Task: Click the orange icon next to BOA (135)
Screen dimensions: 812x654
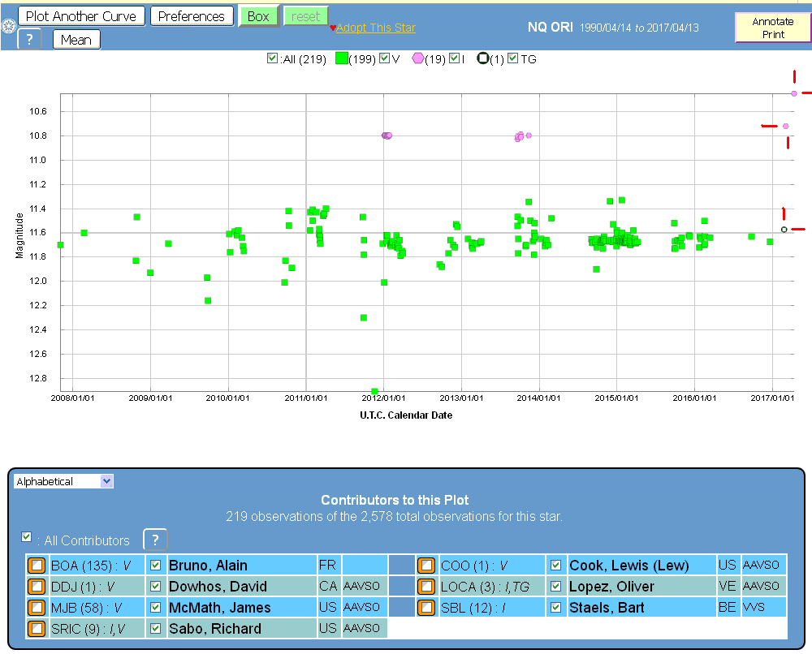Action: tap(37, 566)
